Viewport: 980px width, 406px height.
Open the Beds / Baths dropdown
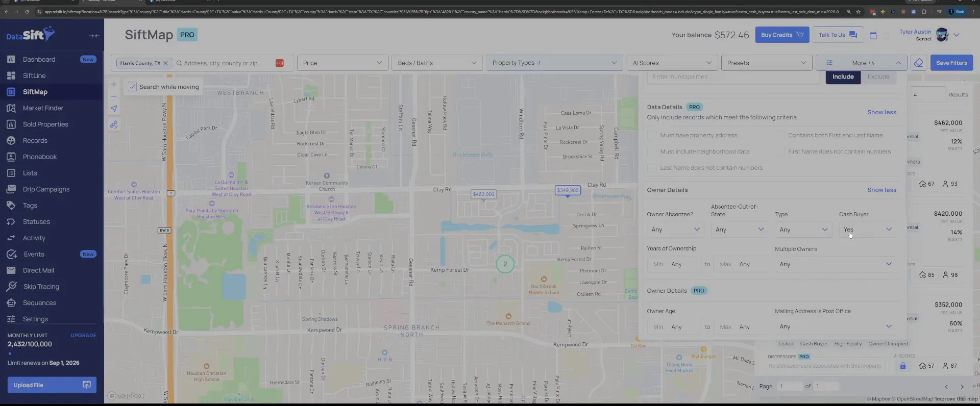[437, 63]
